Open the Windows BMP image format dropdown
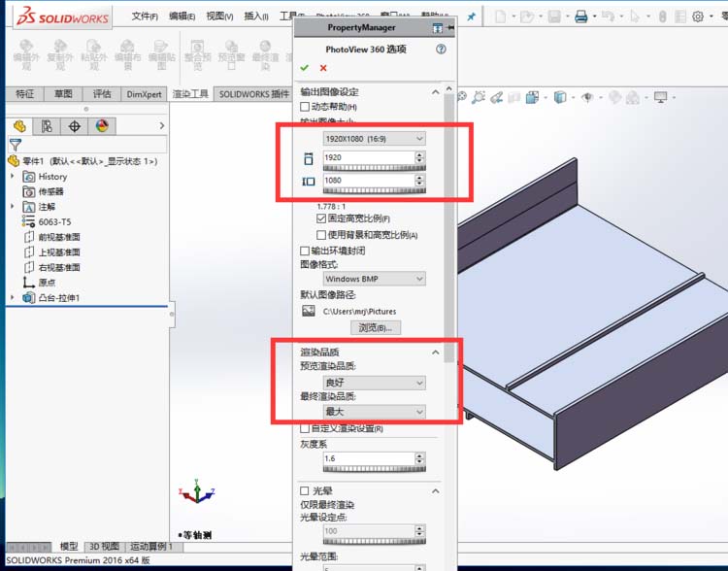 pos(375,279)
